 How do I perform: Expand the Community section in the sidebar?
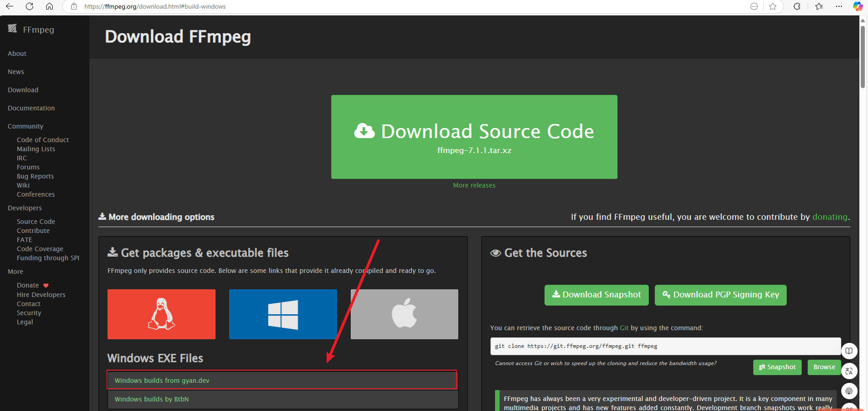[x=25, y=126]
